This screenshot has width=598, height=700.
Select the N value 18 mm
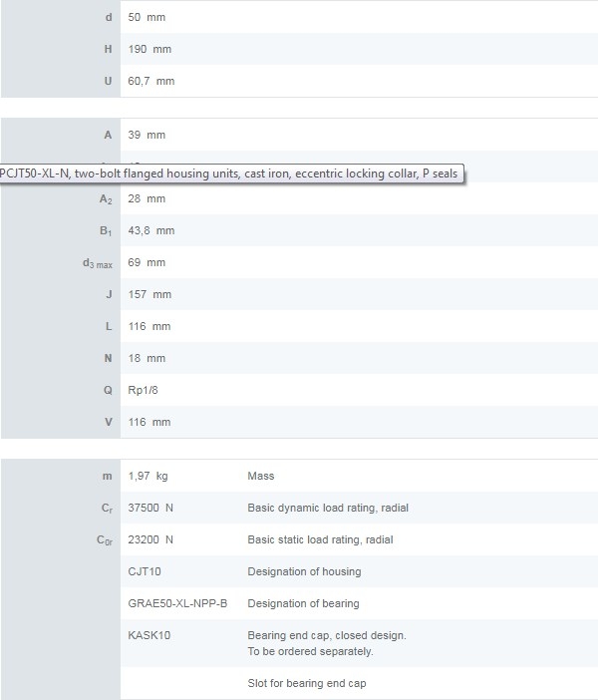(147, 359)
